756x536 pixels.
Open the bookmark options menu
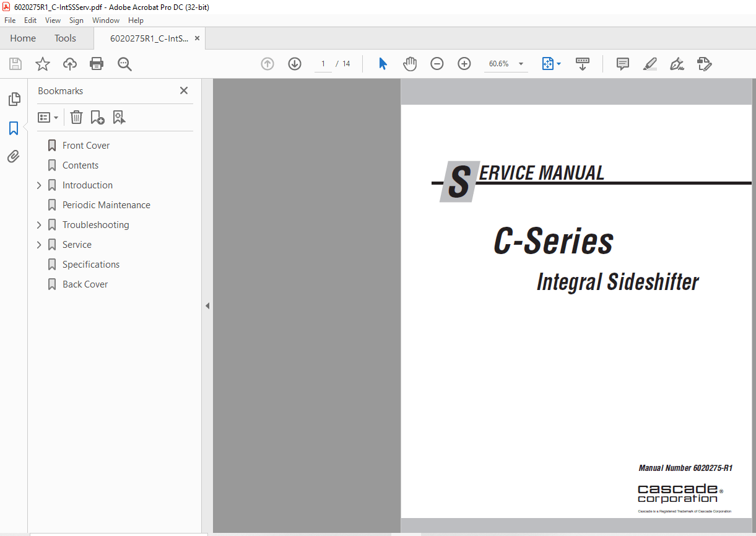(48, 117)
